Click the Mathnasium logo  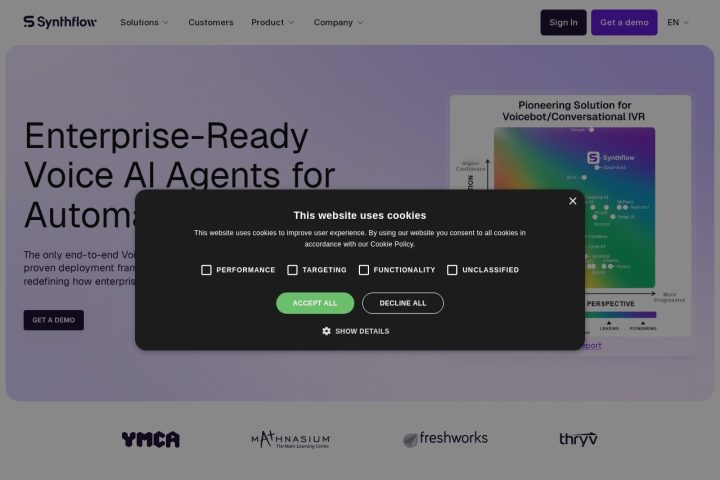(291, 440)
